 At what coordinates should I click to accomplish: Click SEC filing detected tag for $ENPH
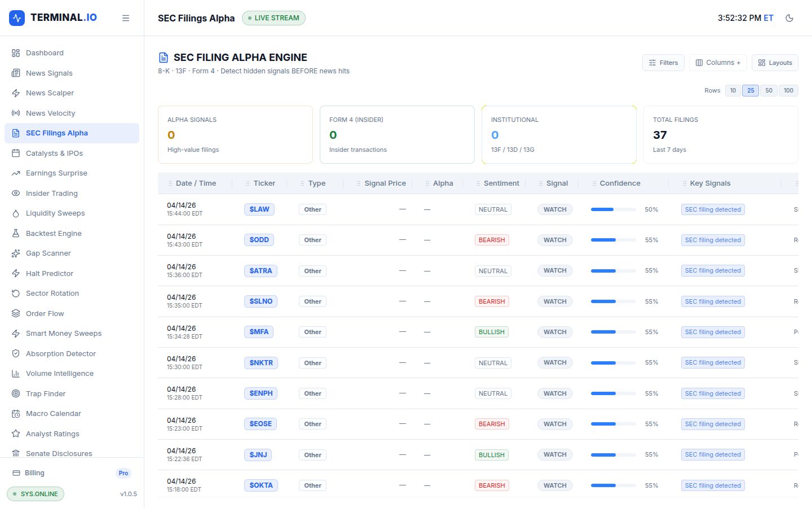713,393
